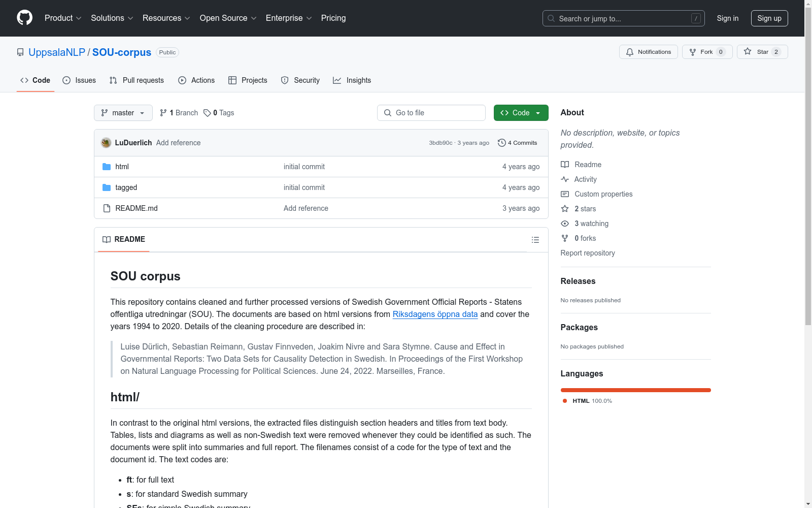Click the Projects table icon
Image resolution: width=812 pixels, height=508 pixels.
coord(232,80)
